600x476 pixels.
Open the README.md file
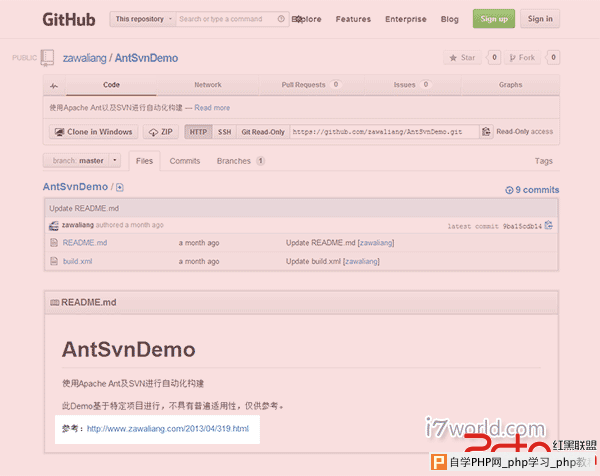pyautogui.click(x=85, y=243)
